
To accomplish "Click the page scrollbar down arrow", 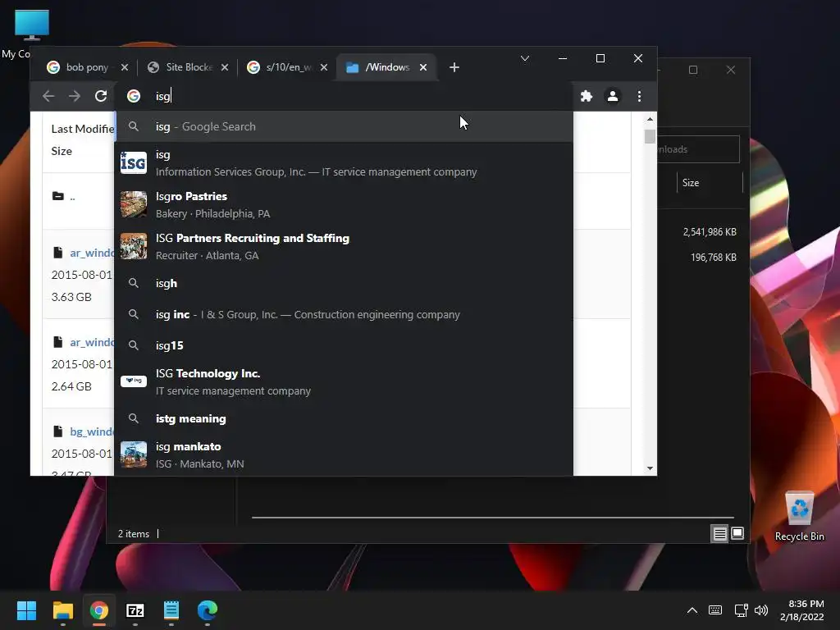I will pyautogui.click(x=650, y=468).
